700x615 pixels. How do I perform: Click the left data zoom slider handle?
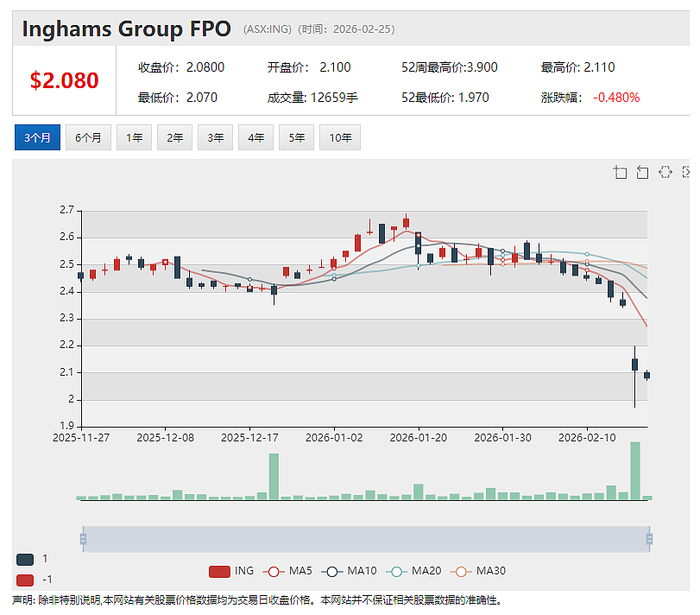coord(83,539)
